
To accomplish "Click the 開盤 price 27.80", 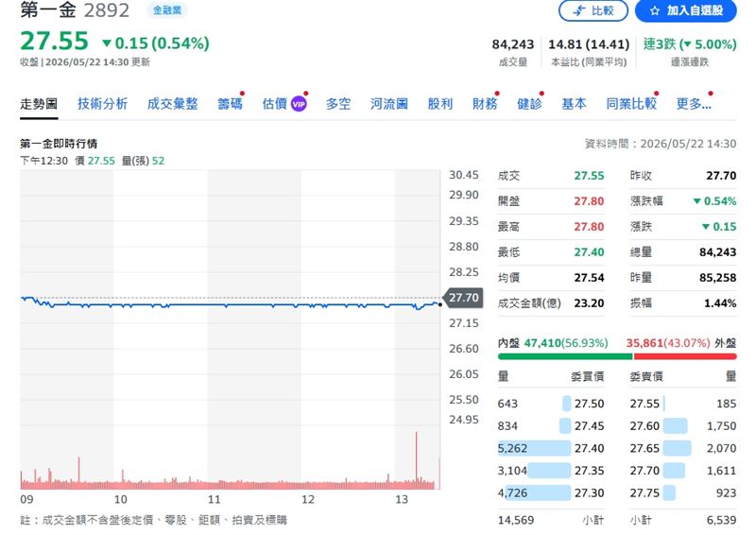I will coord(589,201).
